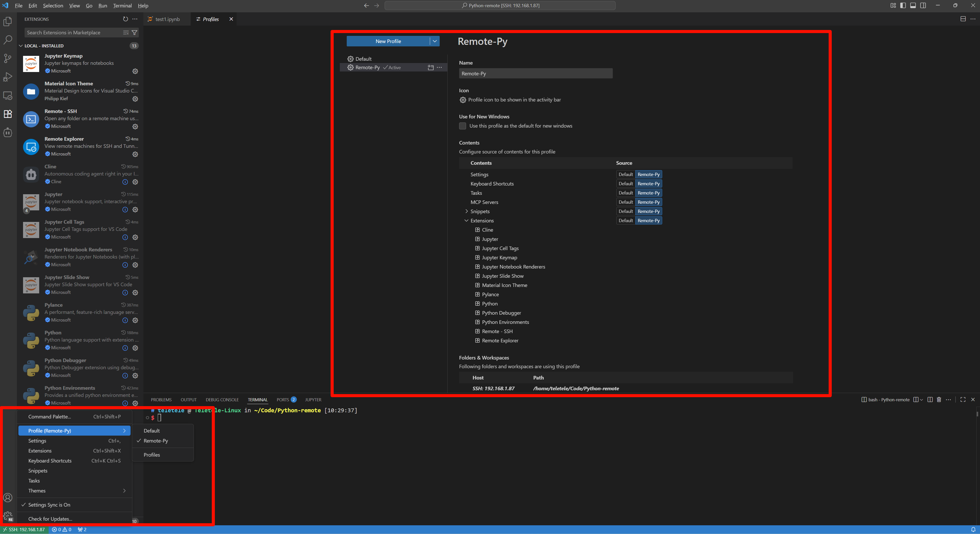Image resolution: width=980 pixels, height=534 pixels.
Task: Open Run and Debug view
Action: click(8, 77)
